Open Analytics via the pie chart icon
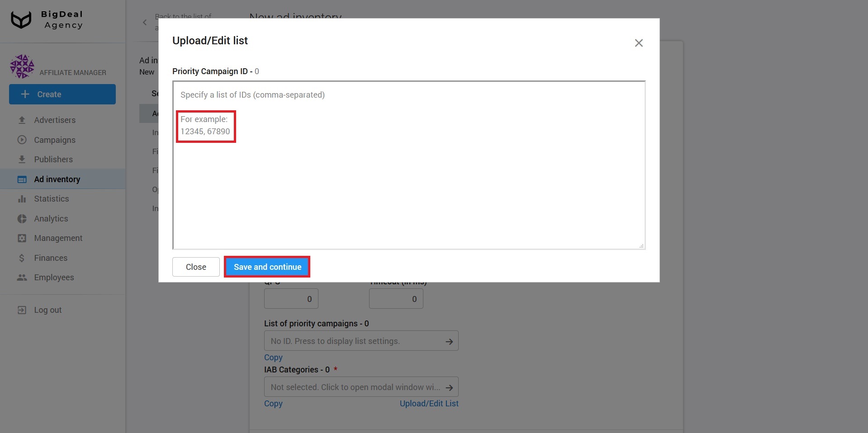 [x=22, y=218]
